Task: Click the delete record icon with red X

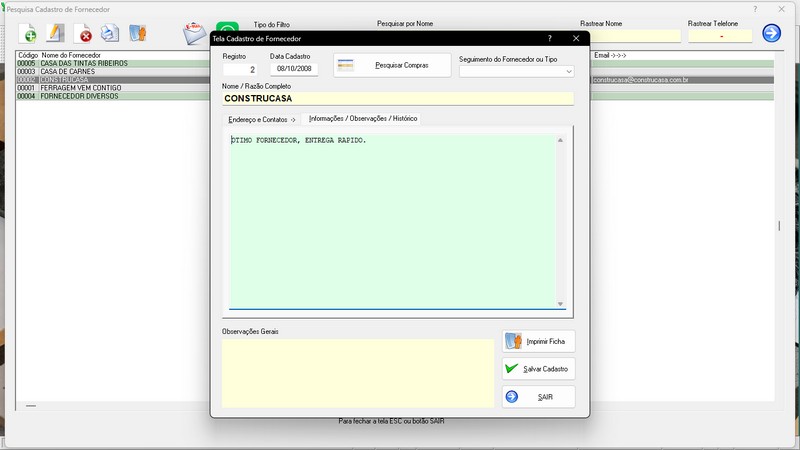Action: [x=84, y=35]
